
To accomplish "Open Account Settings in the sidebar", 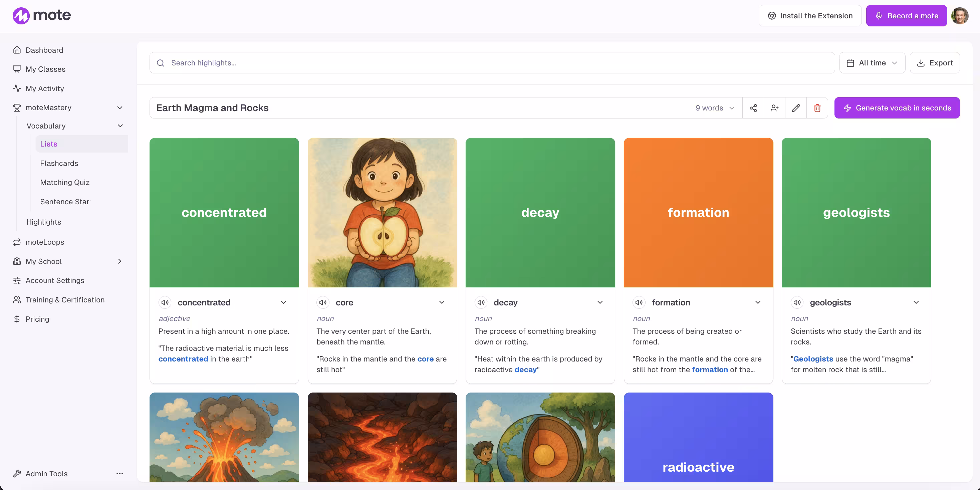I will [x=55, y=280].
